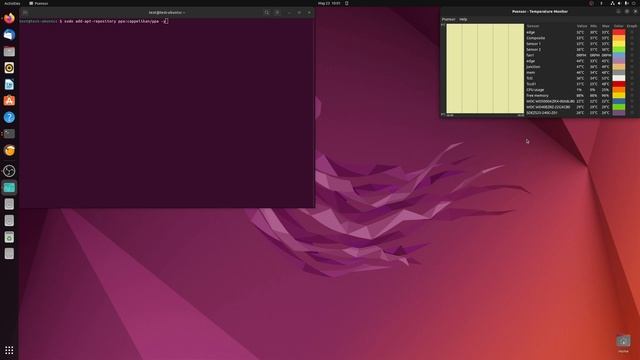The height and width of the screenshot is (360, 640).
Task: Select the free memory row
Action: 582,96
